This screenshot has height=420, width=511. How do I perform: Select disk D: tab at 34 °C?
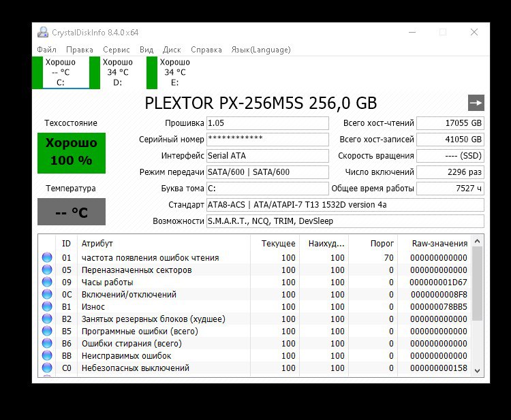[118, 72]
